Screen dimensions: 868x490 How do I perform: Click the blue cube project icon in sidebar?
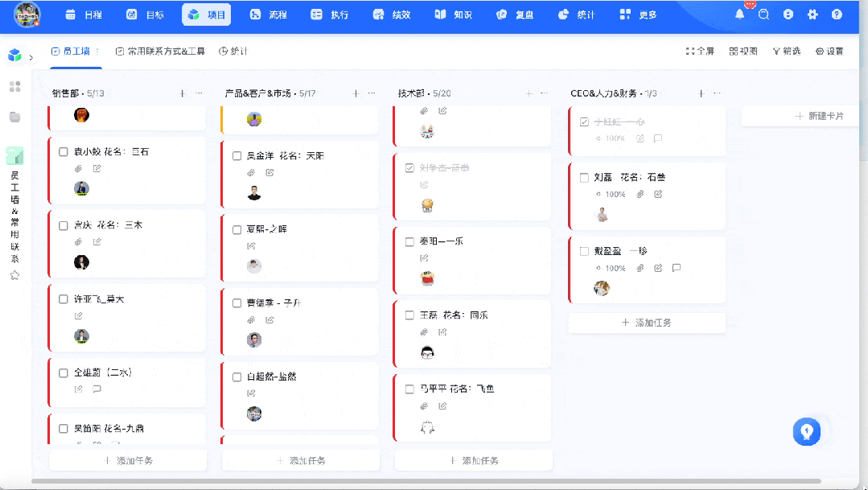tap(15, 55)
